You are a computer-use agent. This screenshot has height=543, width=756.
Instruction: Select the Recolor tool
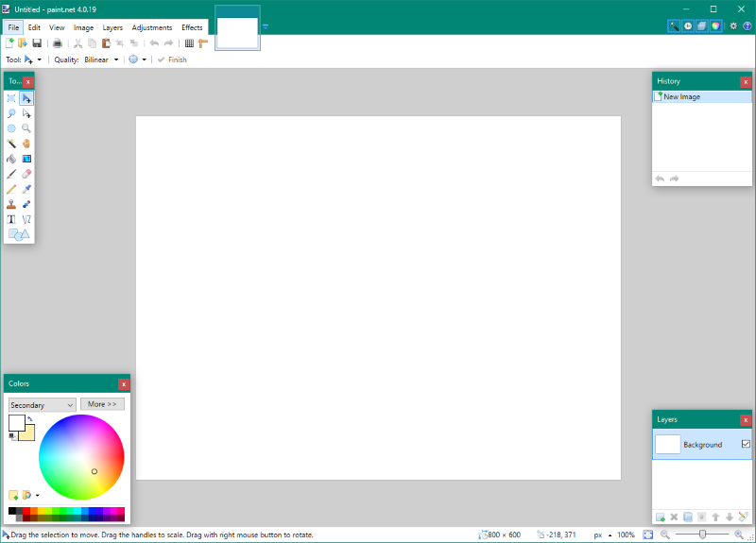26,204
